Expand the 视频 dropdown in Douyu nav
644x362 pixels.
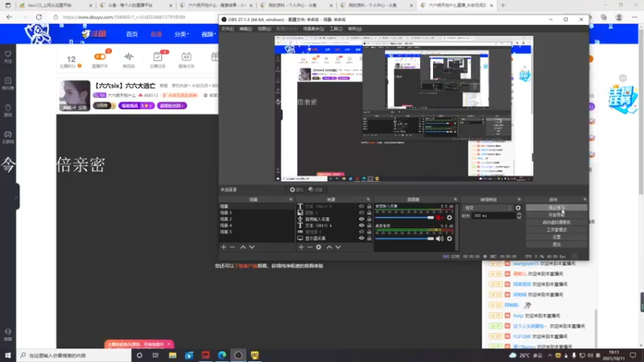tap(208, 34)
